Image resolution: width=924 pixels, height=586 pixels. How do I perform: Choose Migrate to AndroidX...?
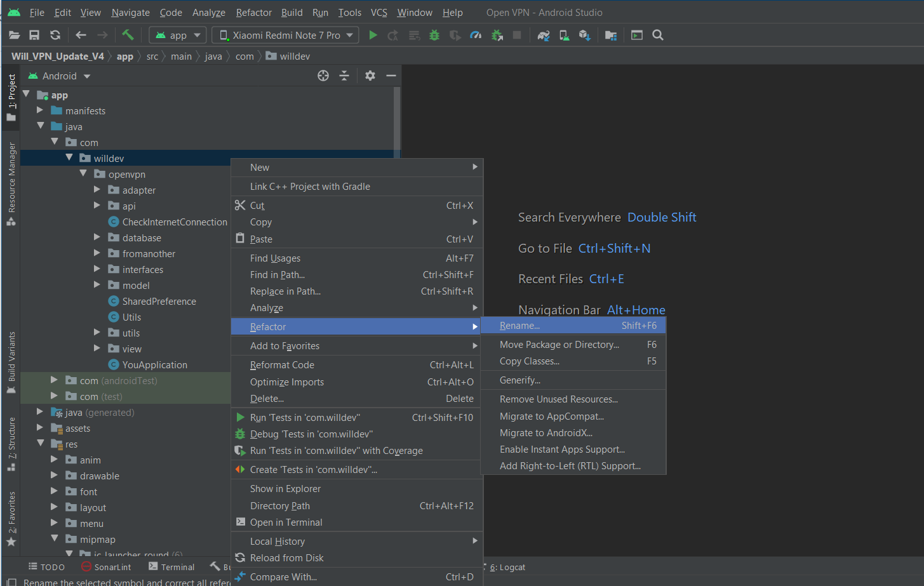[x=573, y=433]
